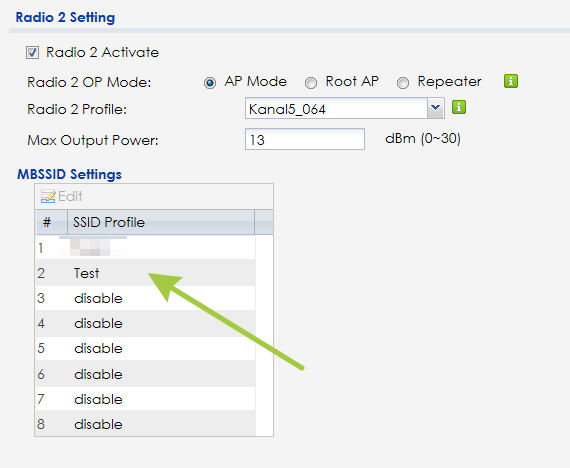Select the disabled SSID row number 7

pos(145,399)
